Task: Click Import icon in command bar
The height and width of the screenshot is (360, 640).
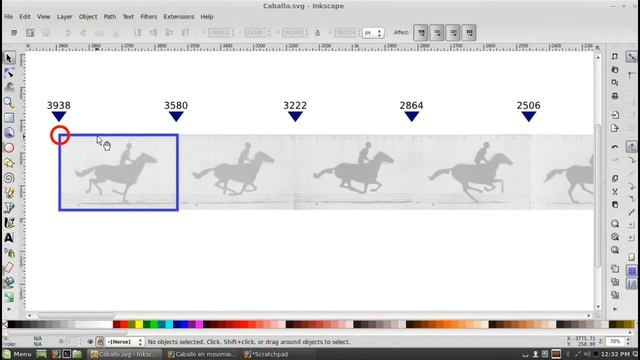Action: [615, 115]
